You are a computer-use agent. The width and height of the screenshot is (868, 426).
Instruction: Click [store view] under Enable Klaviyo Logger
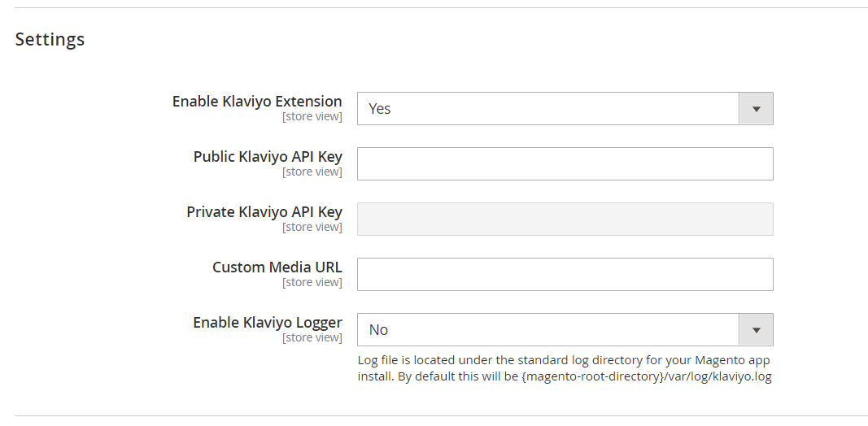[x=312, y=338]
